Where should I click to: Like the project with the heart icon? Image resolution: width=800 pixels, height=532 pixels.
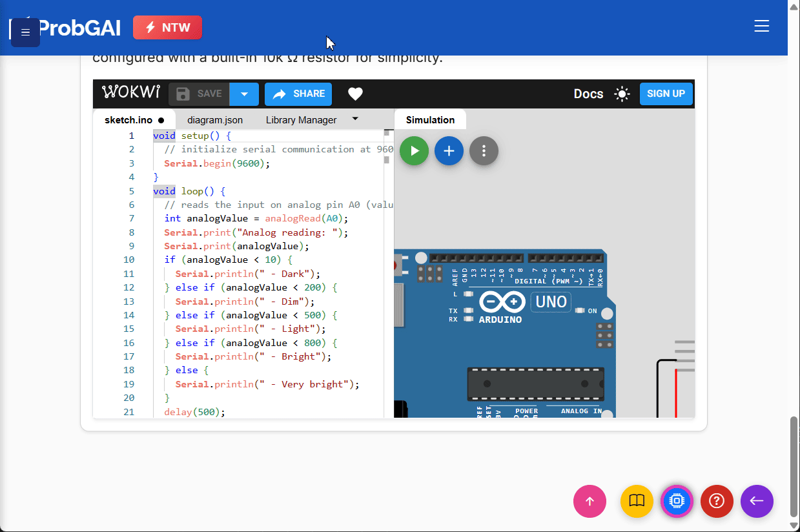click(355, 94)
